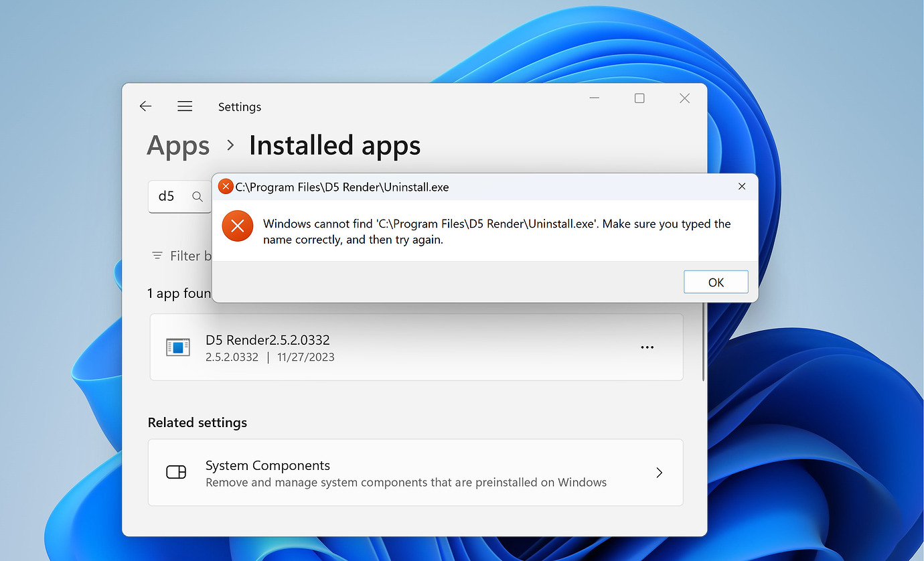Open more options for D5 Render app

pyautogui.click(x=647, y=347)
